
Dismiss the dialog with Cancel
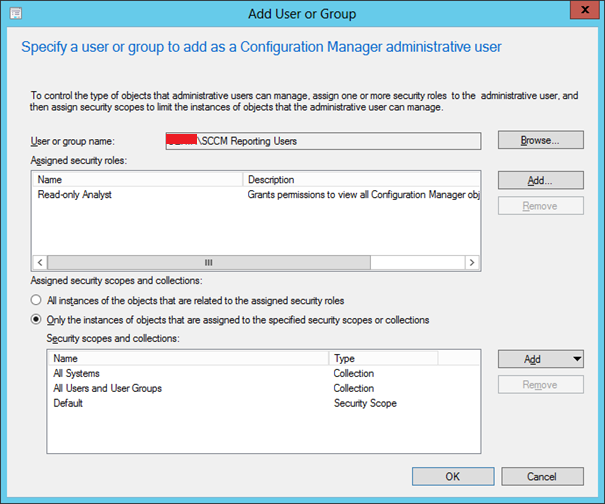click(542, 477)
